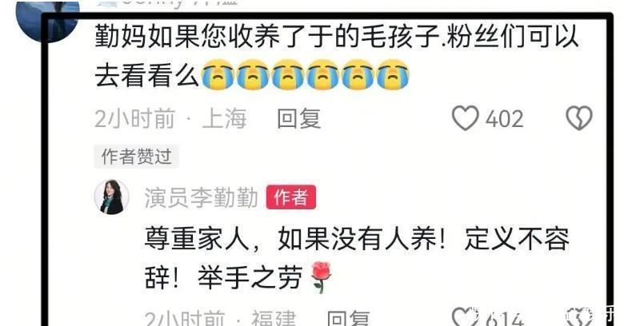
Task: Open the top commenter's round avatar
Action: (x=47, y=20)
